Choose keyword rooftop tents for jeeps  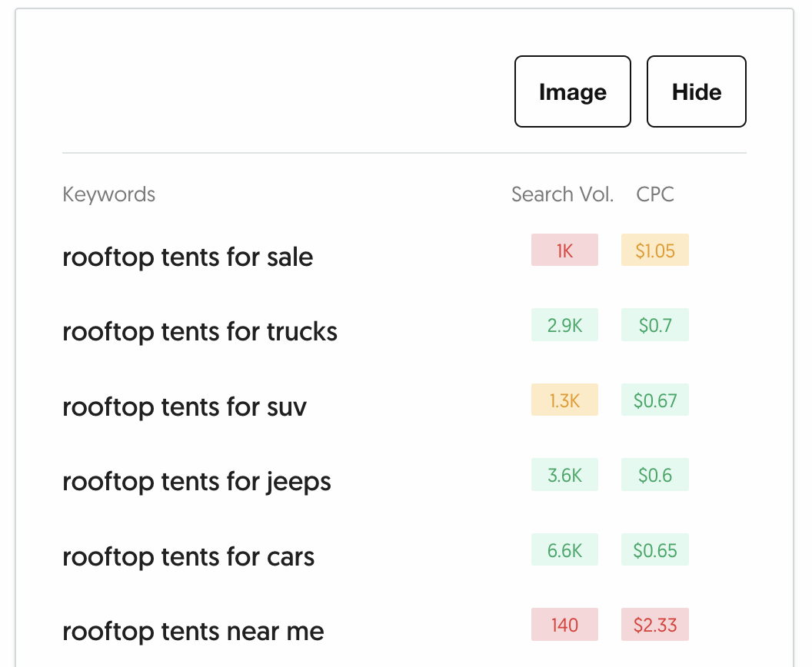[x=196, y=482]
